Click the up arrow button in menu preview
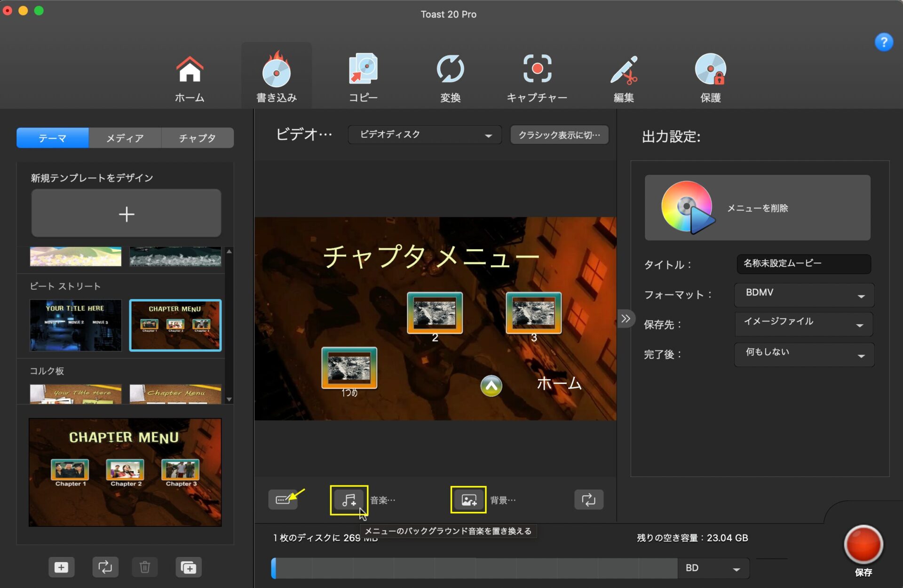 tap(491, 386)
